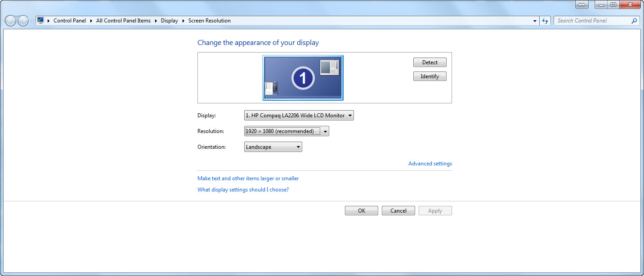Go to All Control Panel Items breadcrumb

123,21
